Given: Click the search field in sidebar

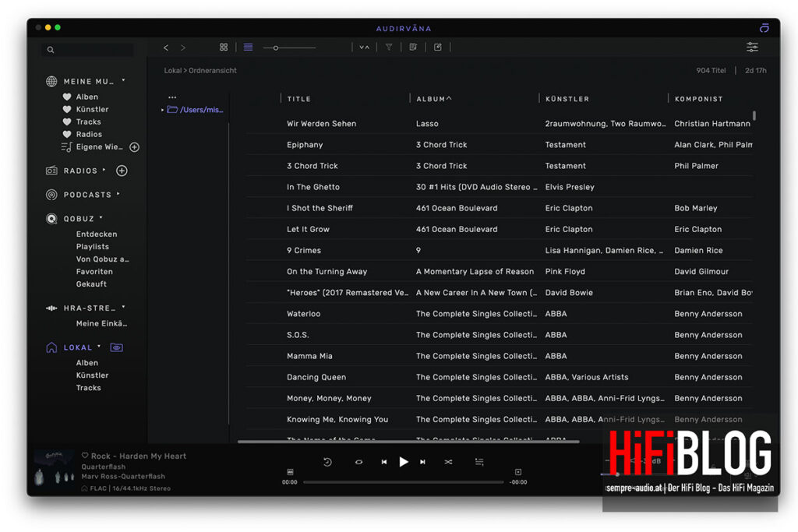Looking at the screenshot, I should pyautogui.click(x=87, y=50).
